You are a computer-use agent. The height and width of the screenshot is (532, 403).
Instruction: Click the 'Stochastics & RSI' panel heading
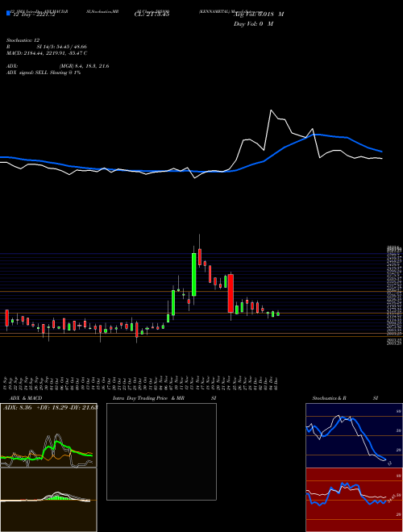[345, 398]
